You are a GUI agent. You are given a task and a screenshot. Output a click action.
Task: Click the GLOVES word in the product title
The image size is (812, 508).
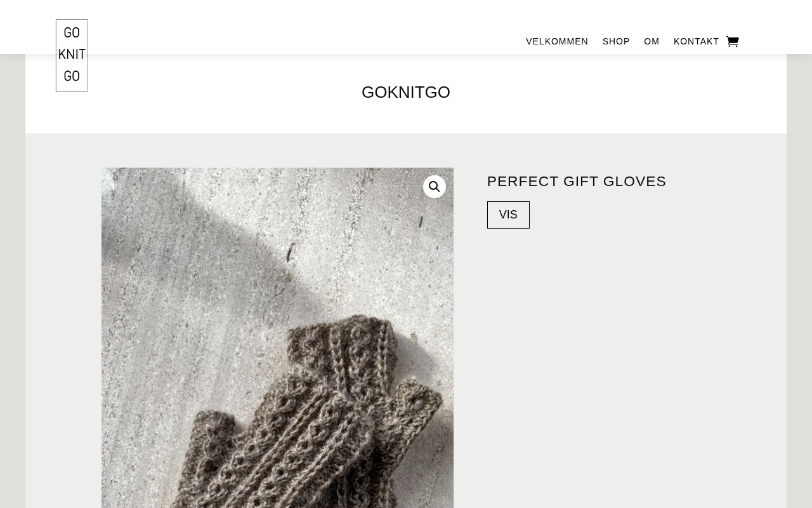pos(634,181)
